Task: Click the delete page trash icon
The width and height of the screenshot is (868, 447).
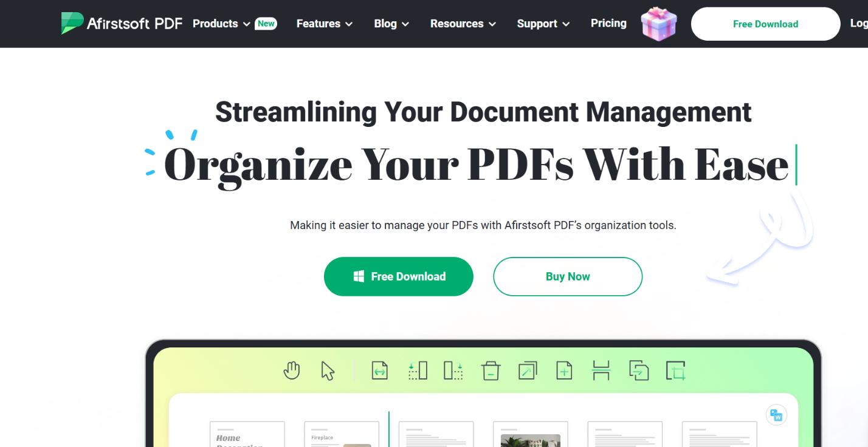Action: tap(491, 370)
